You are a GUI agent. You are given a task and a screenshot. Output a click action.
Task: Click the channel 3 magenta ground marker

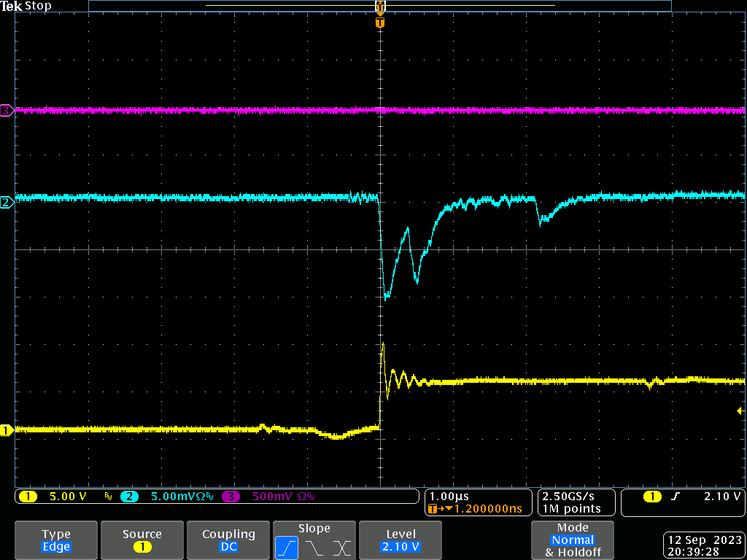pyautogui.click(x=7, y=111)
